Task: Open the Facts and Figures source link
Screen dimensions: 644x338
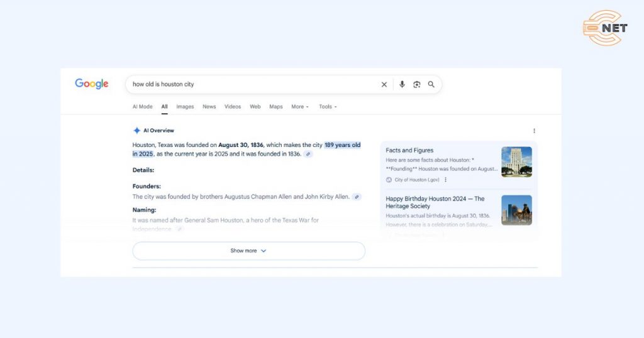Action: pos(409,151)
